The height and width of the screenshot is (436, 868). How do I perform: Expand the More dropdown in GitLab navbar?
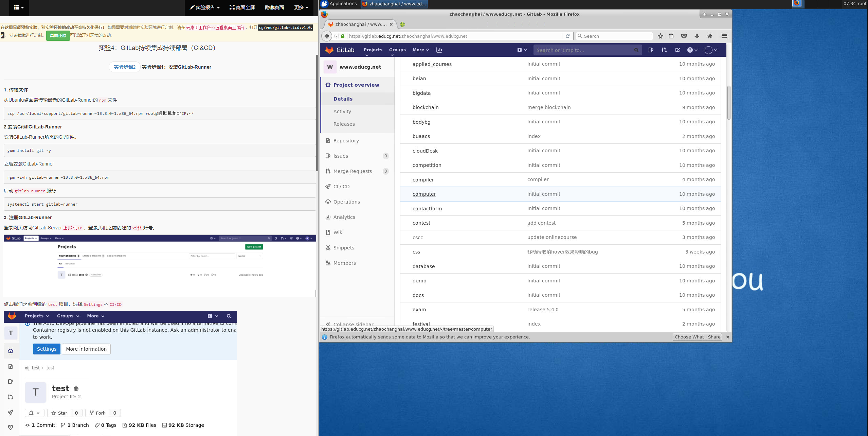click(421, 50)
